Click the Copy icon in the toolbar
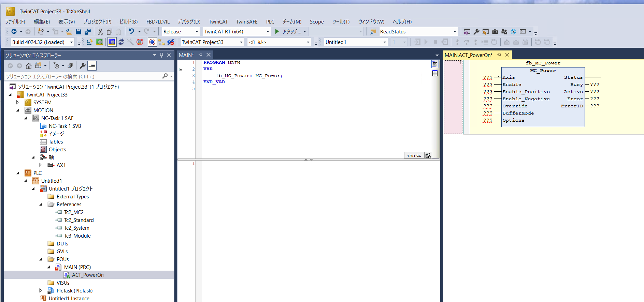Screen dimensions: 644x302 coord(110,32)
